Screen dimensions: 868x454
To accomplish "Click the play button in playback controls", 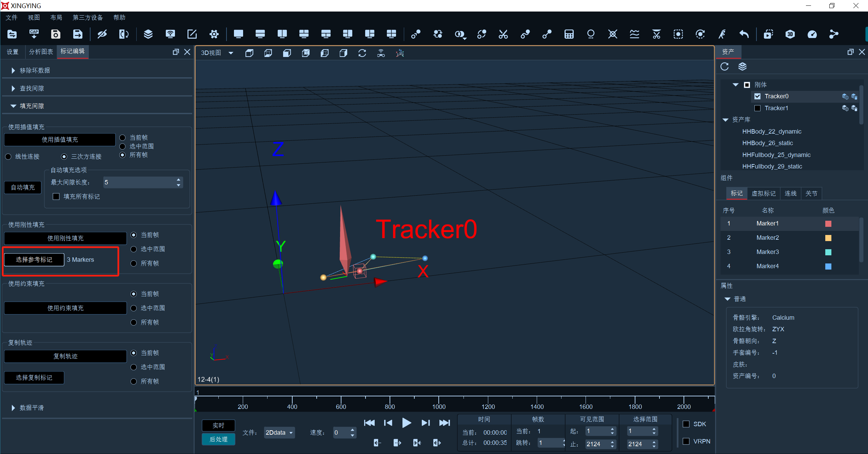I will [406, 423].
